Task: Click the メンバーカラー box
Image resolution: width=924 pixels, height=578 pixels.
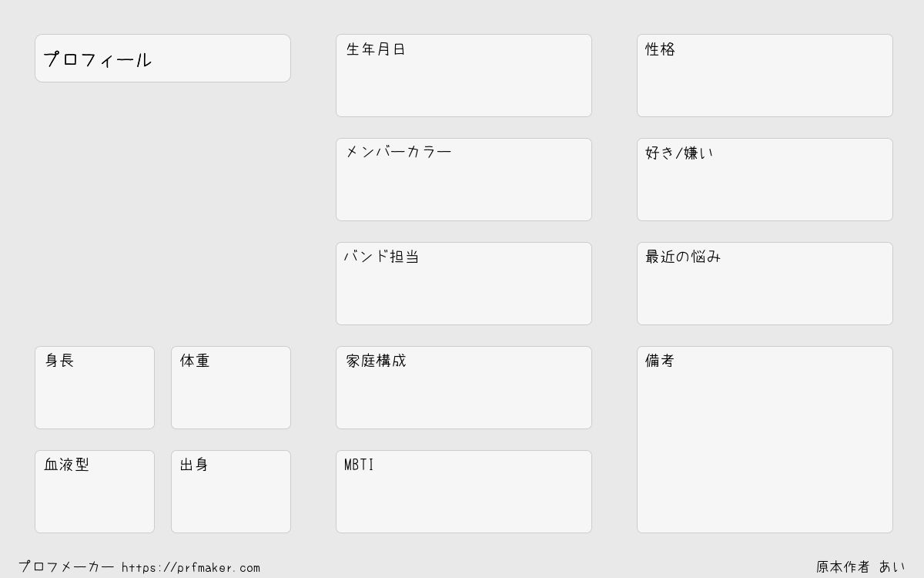Action: [464, 180]
